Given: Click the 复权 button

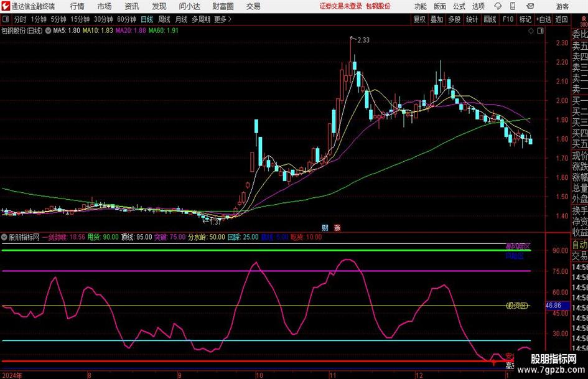Looking at the screenshot, I should [x=419, y=19].
